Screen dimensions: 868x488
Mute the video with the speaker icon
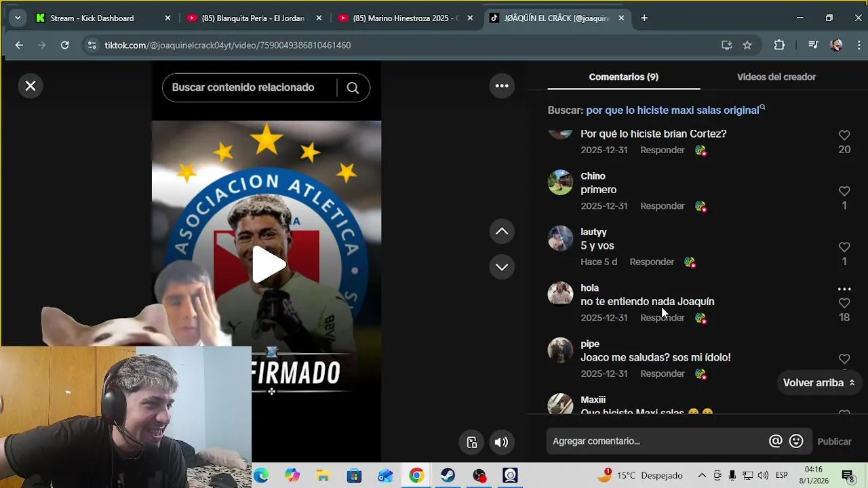click(501, 443)
